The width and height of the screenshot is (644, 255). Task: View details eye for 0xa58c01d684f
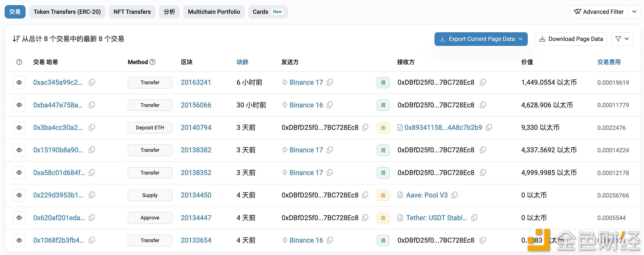tap(19, 173)
